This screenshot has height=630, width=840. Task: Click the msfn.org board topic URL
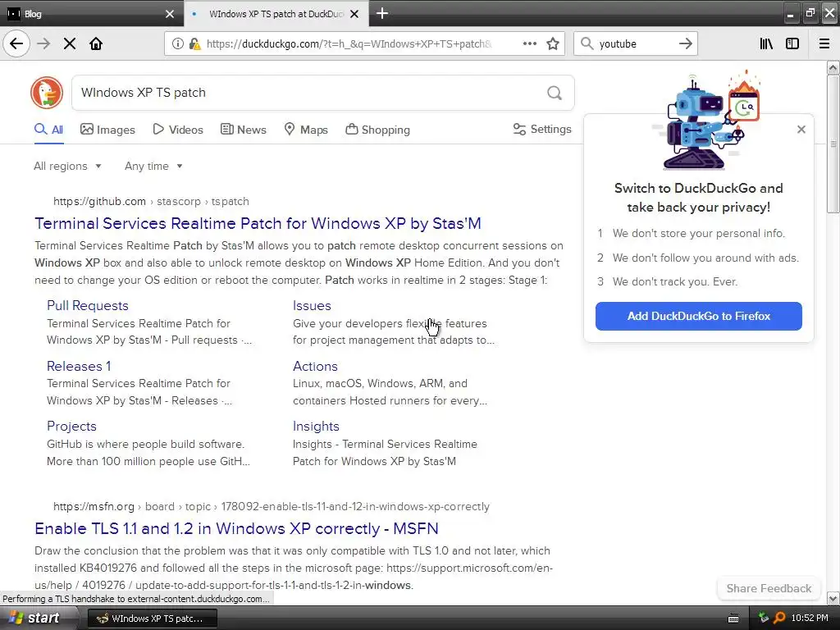271,506
